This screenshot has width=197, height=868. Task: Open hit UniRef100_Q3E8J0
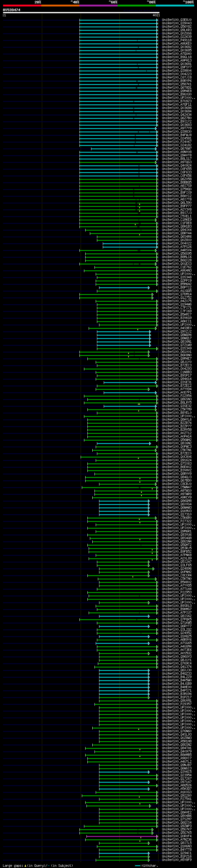coord(177,20)
